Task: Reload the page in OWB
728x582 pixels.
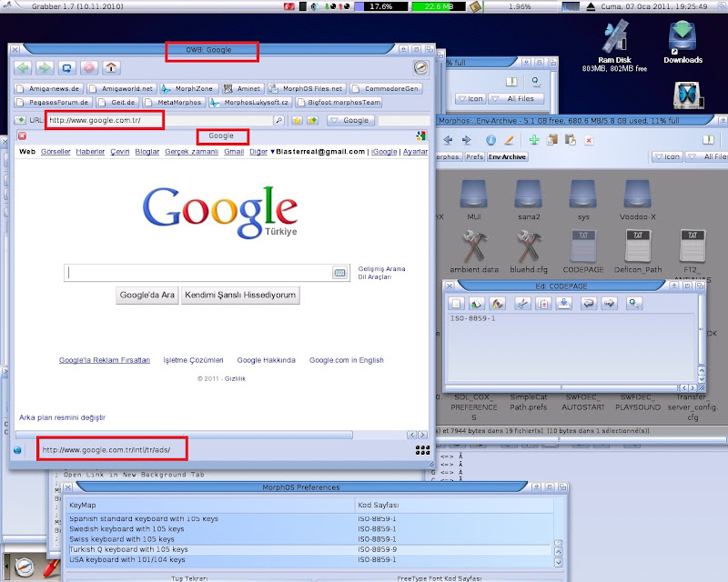Action: point(66,68)
